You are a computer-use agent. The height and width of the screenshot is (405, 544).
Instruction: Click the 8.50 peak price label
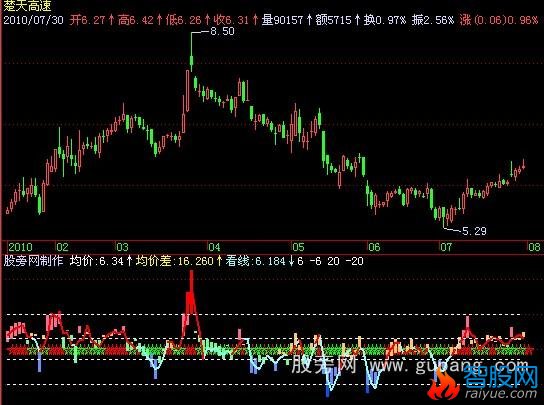tap(222, 31)
